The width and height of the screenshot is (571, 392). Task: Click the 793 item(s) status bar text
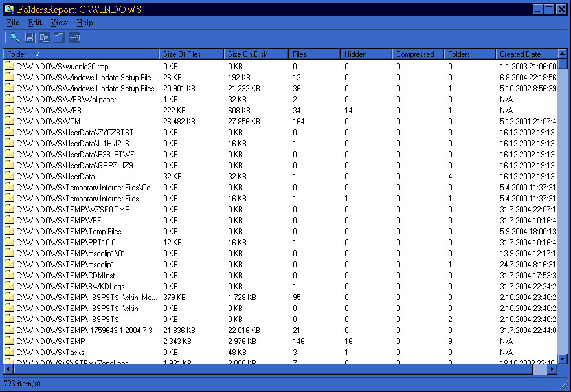pos(22,383)
